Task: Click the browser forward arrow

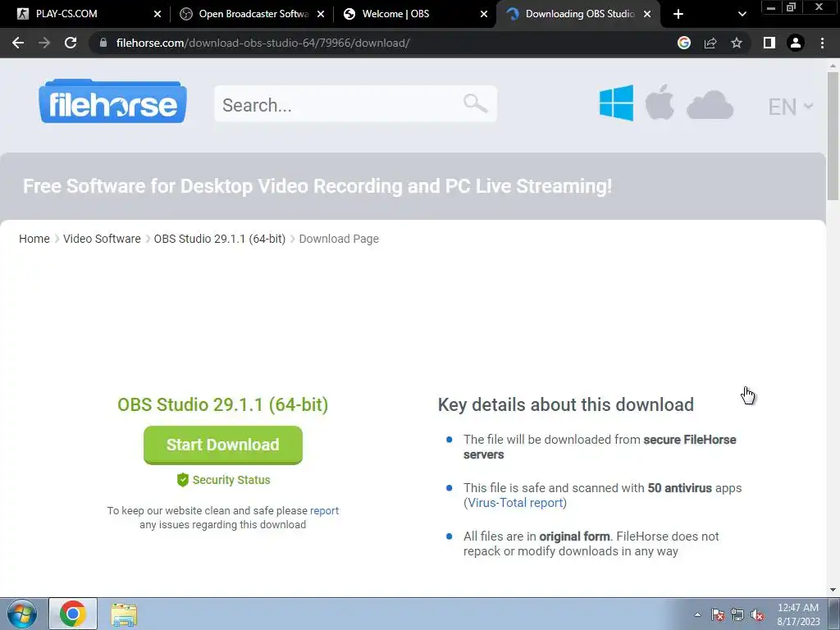Action: pyautogui.click(x=44, y=43)
